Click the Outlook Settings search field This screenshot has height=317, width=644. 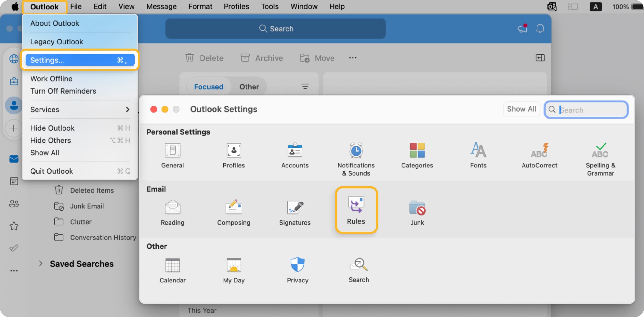pyautogui.click(x=586, y=110)
